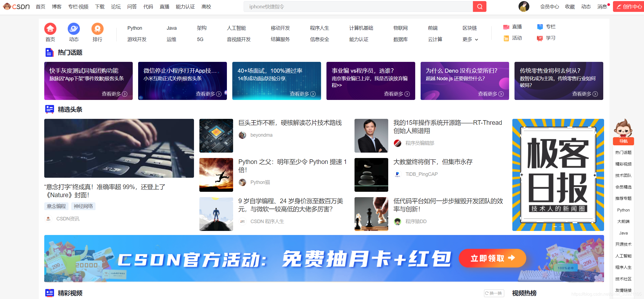Click the red search magnifier button
644x299 pixels.
click(x=479, y=6)
